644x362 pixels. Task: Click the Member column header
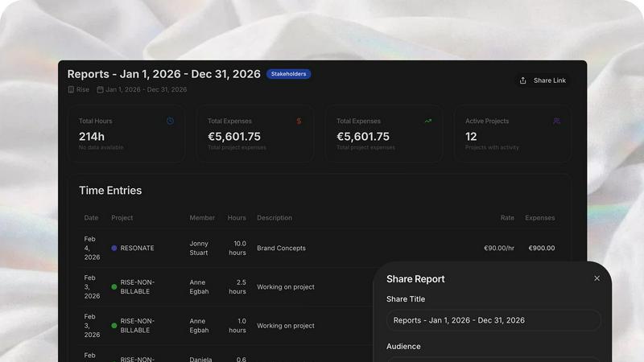[x=202, y=218]
